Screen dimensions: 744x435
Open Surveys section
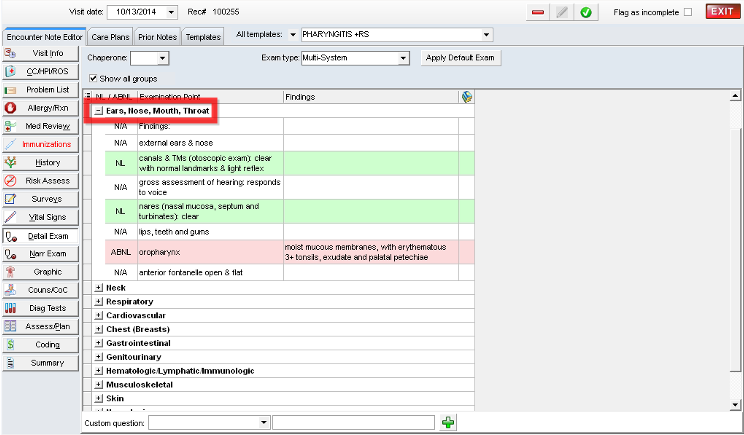[x=40, y=199]
